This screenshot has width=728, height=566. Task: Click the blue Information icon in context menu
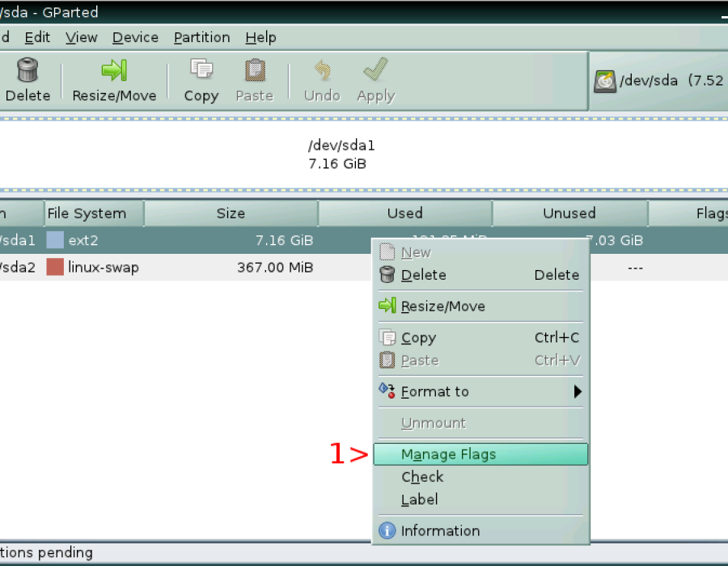(387, 530)
